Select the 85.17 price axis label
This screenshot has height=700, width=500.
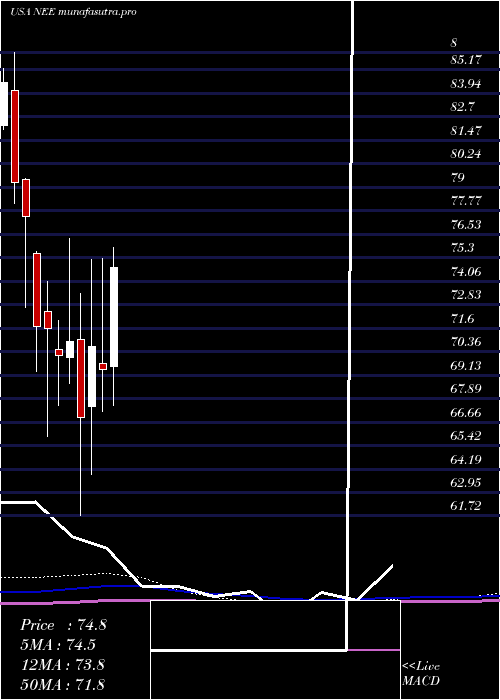pos(466,60)
